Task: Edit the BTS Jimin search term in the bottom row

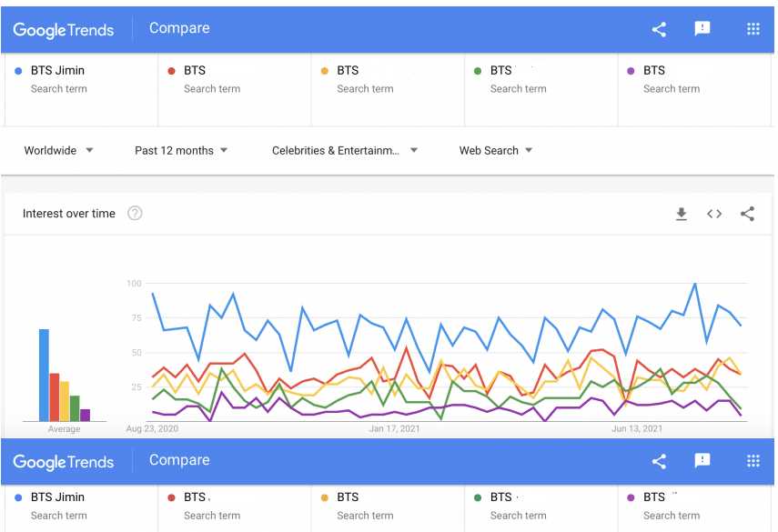Action: (x=81, y=509)
